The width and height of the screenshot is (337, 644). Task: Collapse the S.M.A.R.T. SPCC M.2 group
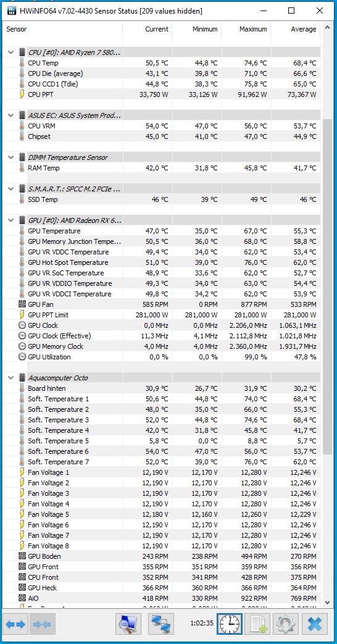click(x=10, y=188)
